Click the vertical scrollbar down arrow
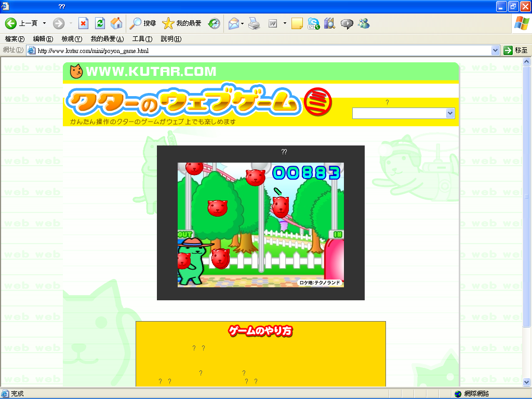This screenshot has height=399, width=532. (527, 382)
